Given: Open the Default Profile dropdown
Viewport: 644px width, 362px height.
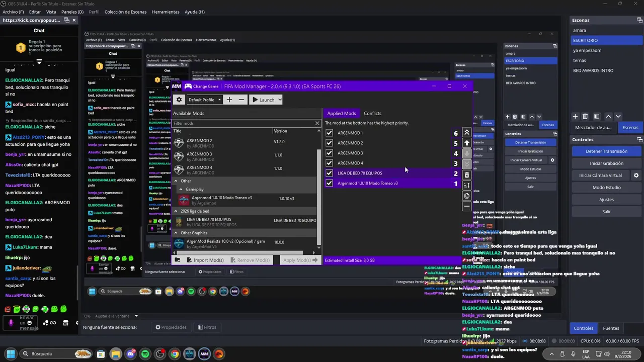Looking at the screenshot, I should [x=205, y=100].
